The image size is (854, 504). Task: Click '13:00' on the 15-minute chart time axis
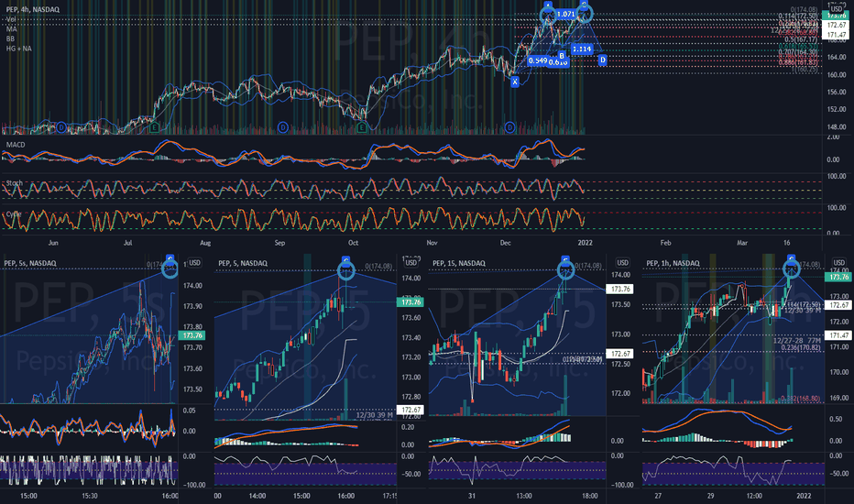523,496
